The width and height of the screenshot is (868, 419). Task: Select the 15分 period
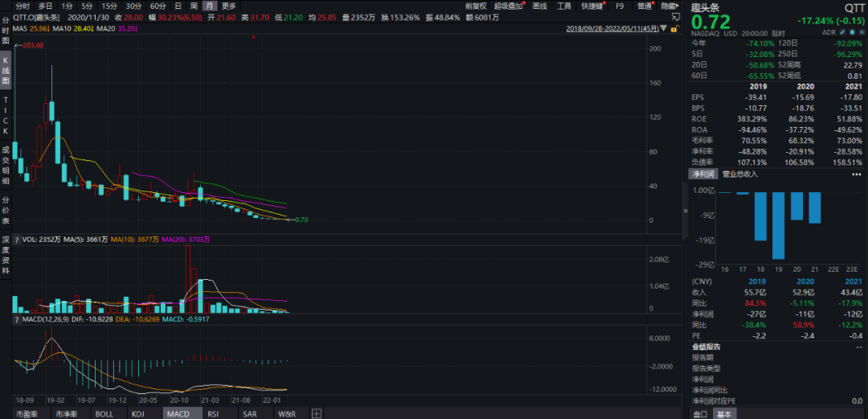[108, 6]
